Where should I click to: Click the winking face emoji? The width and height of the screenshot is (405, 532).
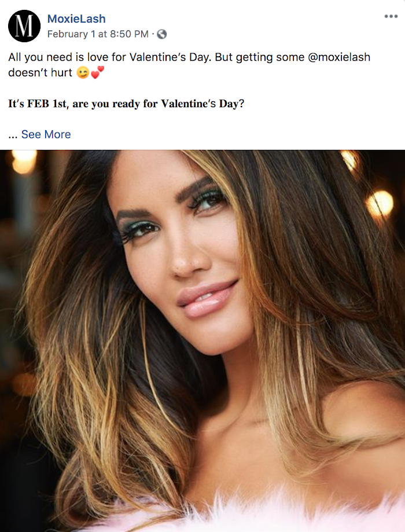(82, 72)
